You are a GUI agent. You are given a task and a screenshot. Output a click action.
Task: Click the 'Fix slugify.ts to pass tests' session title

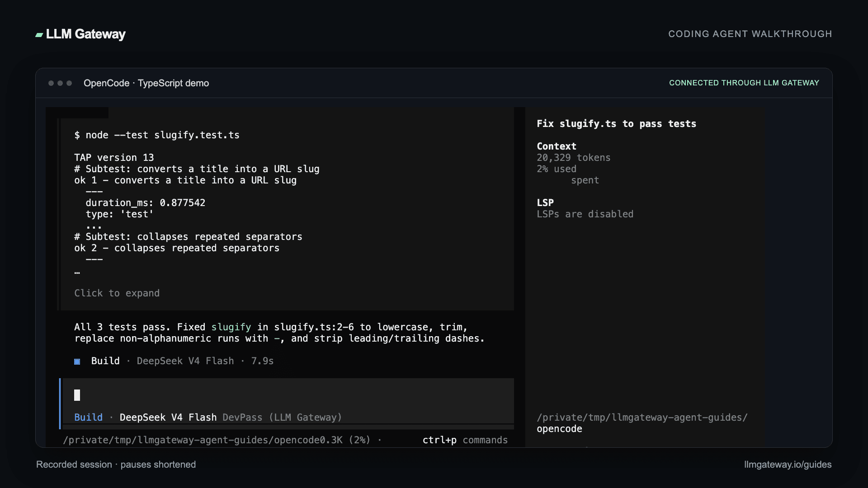616,124
